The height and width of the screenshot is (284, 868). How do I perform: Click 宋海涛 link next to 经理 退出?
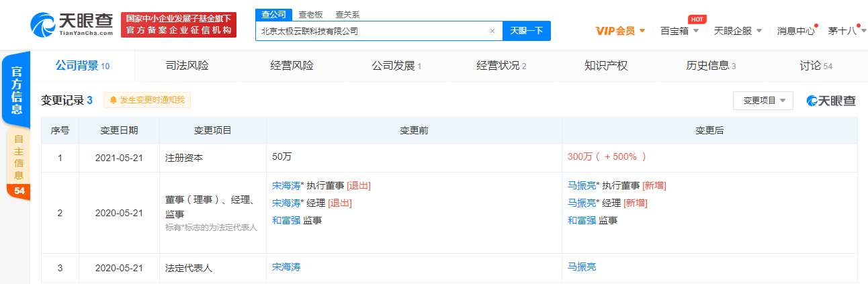(286, 203)
